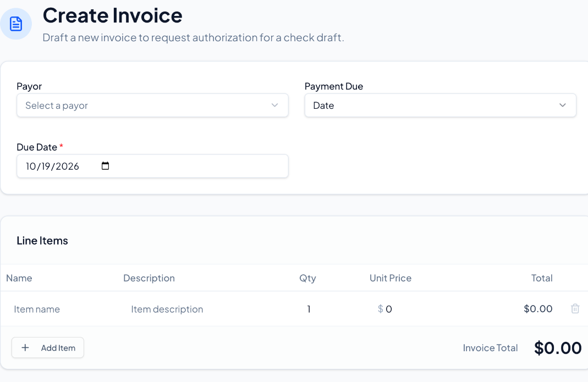Delete the line item with trash icon
Viewport: 588px width, 382px height.
575,308
